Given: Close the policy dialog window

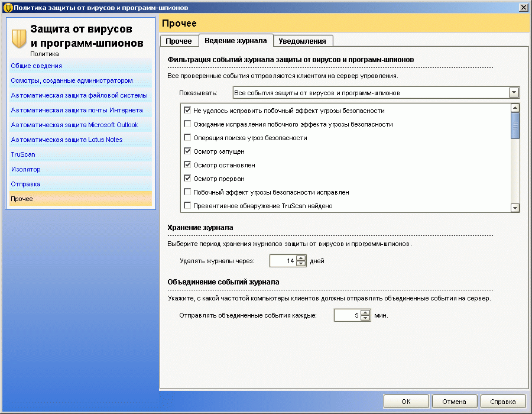Looking at the screenshot, I should click(x=524, y=8).
